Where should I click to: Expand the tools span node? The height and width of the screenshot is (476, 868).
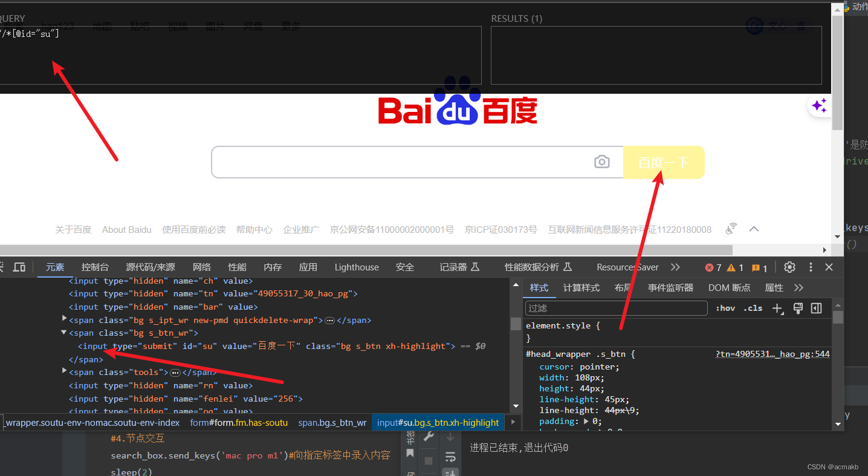click(65, 371)
